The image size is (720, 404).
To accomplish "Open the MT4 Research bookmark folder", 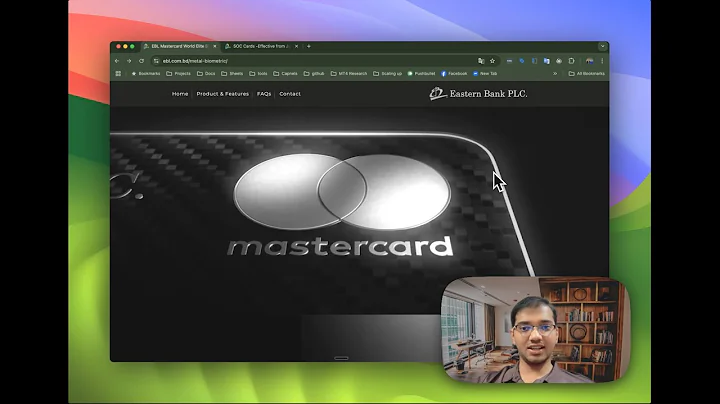I will [x=349, y=73].
